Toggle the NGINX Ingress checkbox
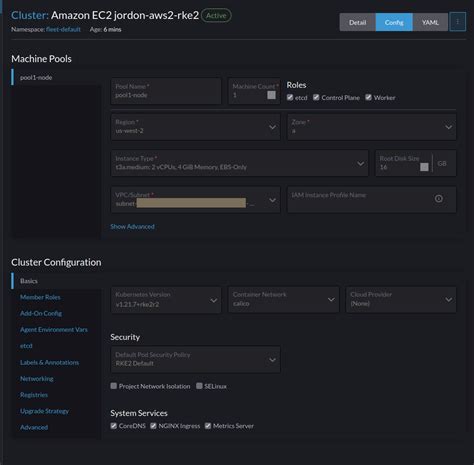 click(x=153, y=426)
